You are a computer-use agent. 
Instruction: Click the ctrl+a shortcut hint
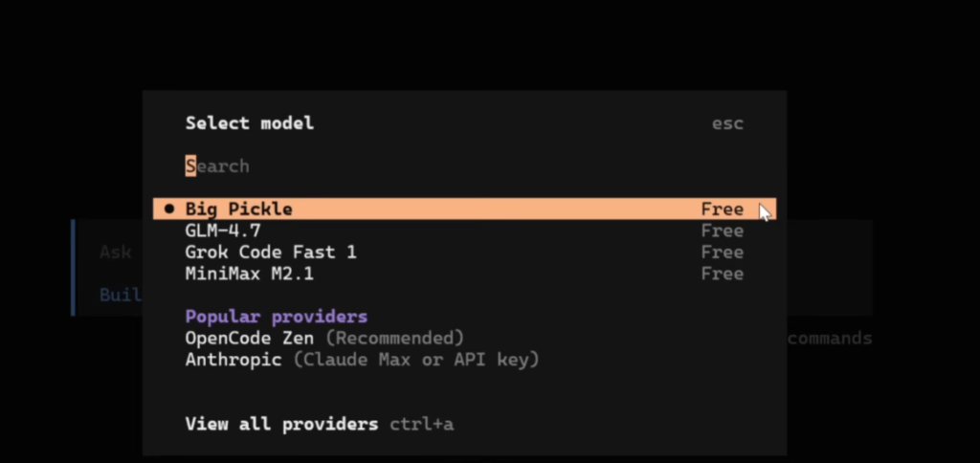coord(421,424)
